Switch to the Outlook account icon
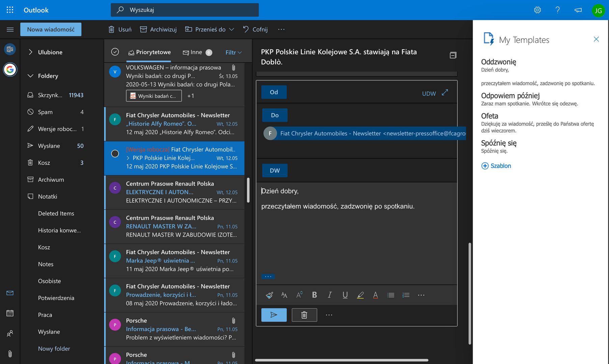The height and width of the screenshot is (364, 609). pos(10,49)
